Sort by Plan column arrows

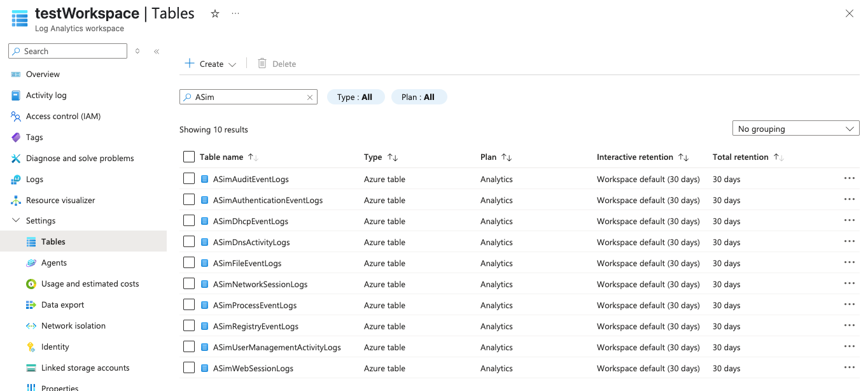coord(507,157)
